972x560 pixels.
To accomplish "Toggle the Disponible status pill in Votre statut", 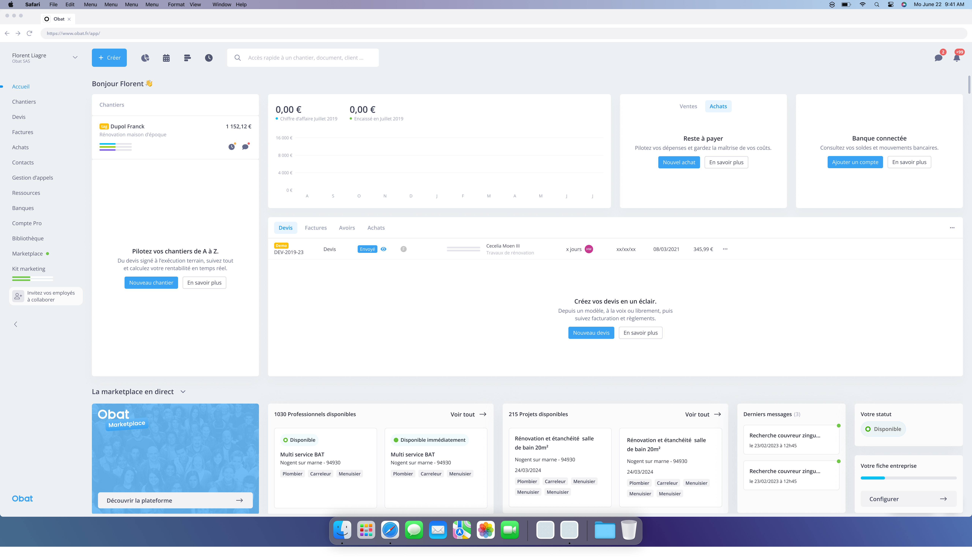I will 883,429.
